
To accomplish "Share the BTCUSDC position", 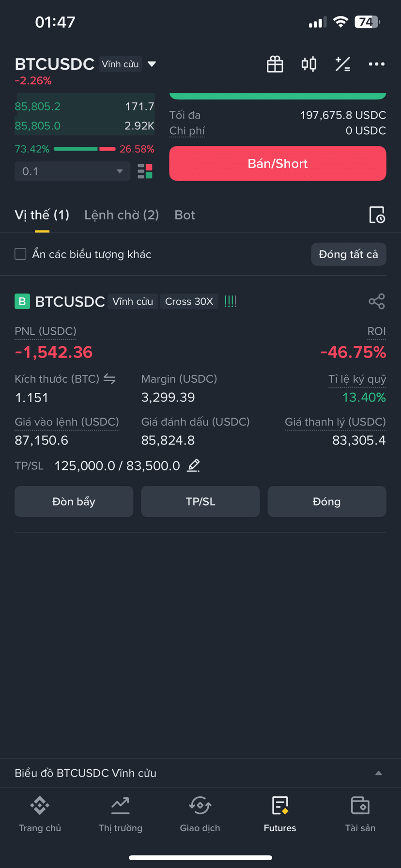I will point(377,301).
